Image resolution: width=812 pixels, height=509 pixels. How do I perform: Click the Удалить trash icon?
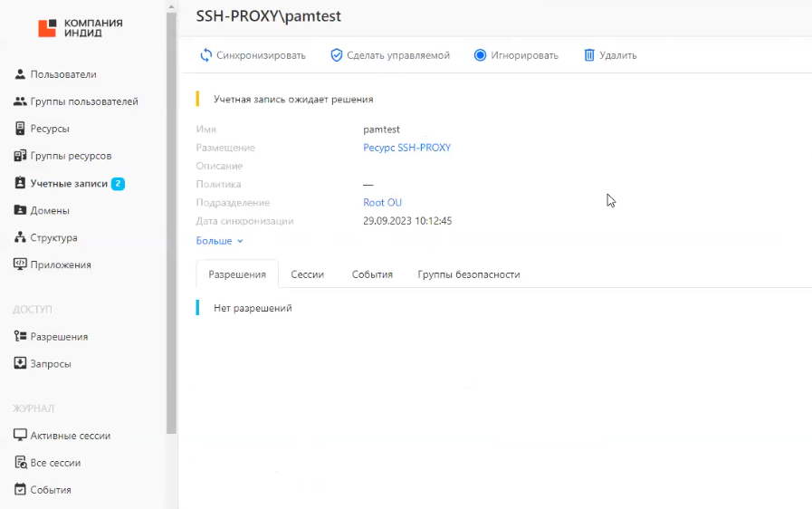[x=589, y=55]
